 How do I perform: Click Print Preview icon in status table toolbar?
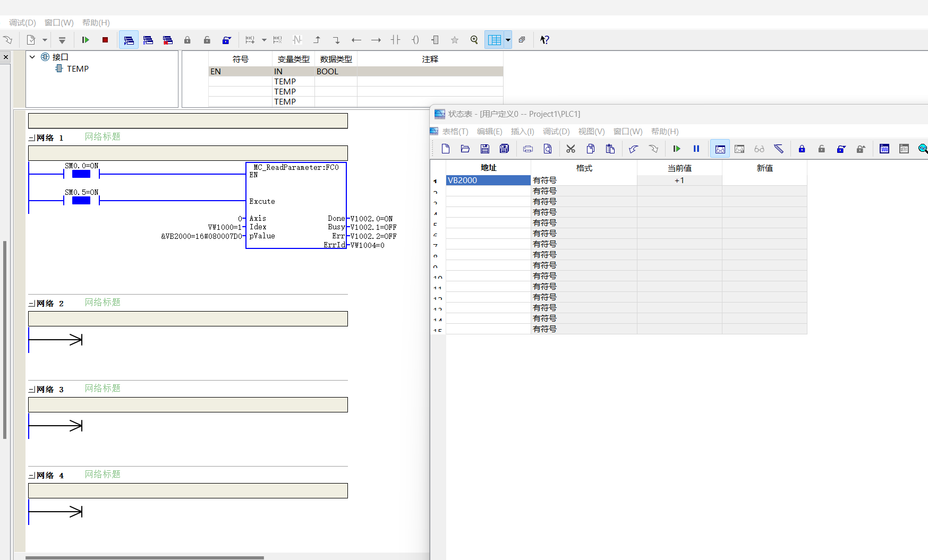548,149
